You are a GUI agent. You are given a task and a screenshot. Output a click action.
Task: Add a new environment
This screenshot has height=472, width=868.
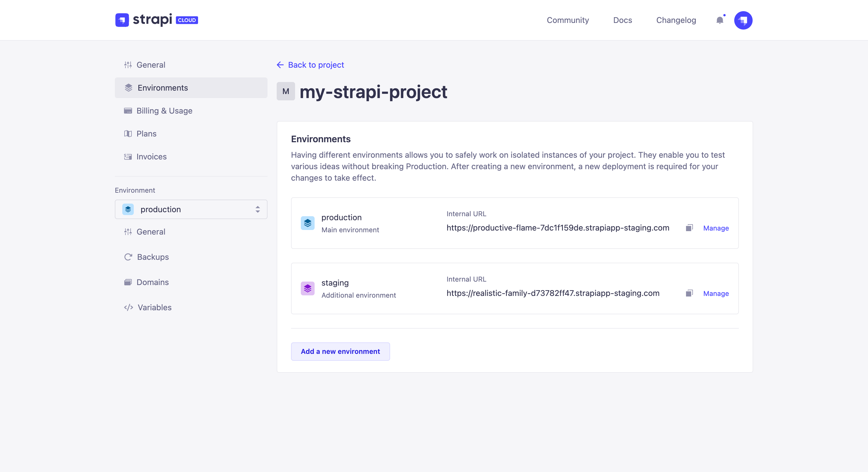click(x=340, y=352)
